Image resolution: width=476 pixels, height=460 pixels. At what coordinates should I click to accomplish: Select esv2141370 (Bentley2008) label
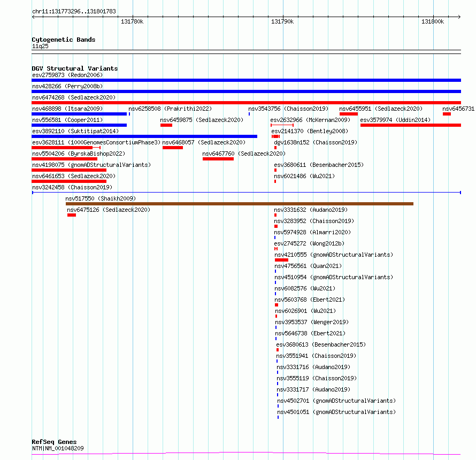click(x=310, y=131)
